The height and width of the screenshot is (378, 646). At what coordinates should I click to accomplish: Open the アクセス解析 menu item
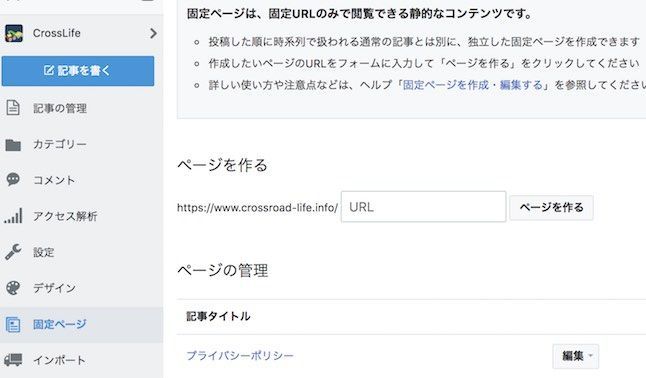(65, 216)
